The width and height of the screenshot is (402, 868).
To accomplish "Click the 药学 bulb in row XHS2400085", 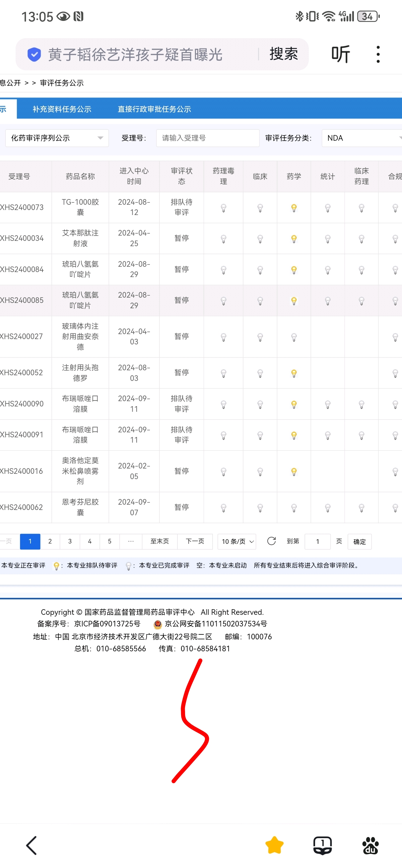I will [294, 301].
